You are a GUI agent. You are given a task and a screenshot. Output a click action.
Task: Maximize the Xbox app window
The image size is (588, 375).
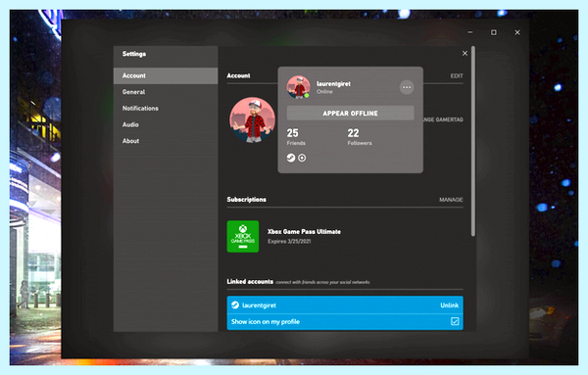click(x=494, y=32)
